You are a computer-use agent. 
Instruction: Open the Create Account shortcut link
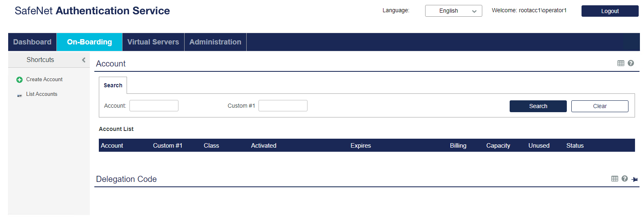[x=44, y=80]
